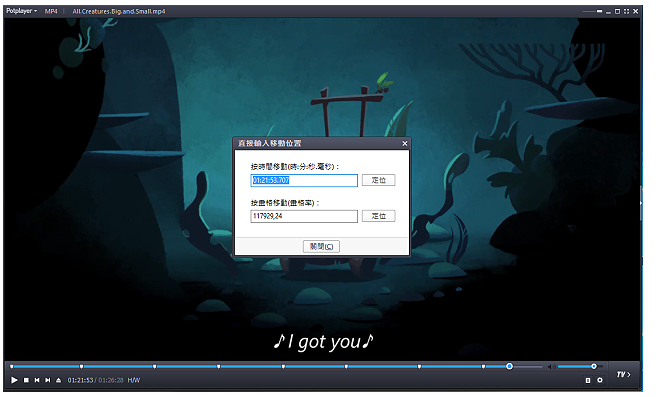Move the seek bar playhead handle
The image size is (656, 397).
coord(509,366)
